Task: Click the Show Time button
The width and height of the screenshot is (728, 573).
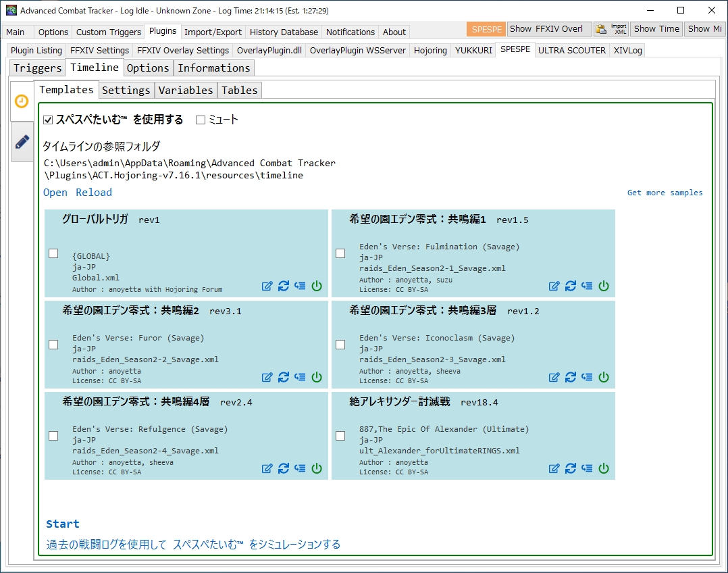Action: 656,29
